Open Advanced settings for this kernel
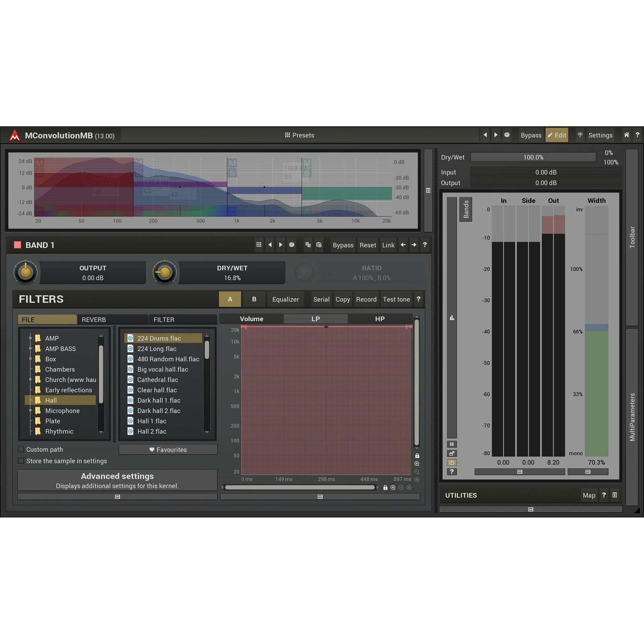Image resolution: width=644 pixels, height=644 pixels. (117, 480)
